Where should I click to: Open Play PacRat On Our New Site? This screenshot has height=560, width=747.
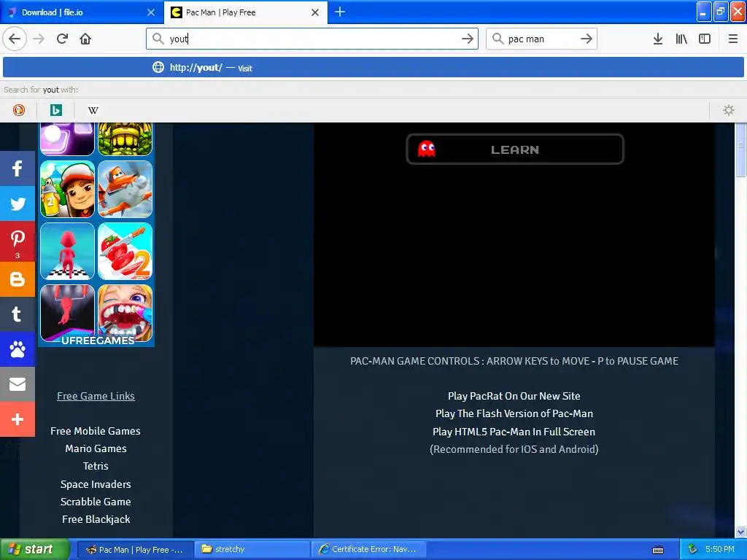[514, 396]
